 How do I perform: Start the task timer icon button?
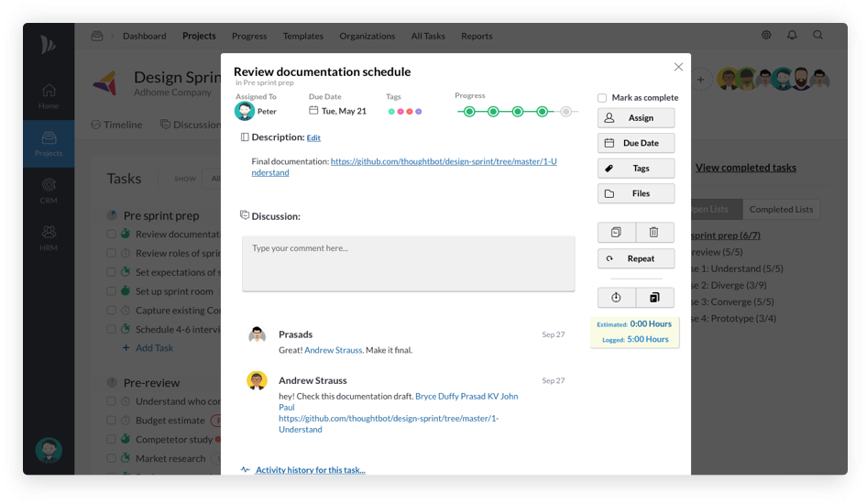coord(617,297)
